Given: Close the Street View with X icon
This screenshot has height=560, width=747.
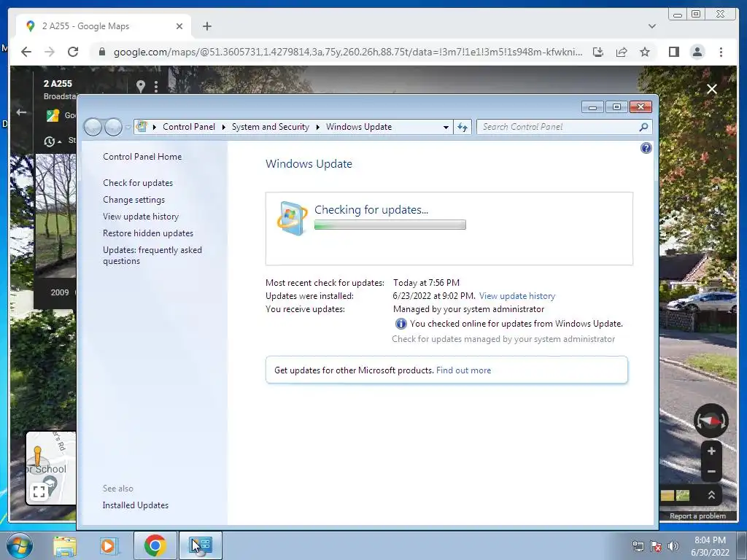Looking at the screenshot, I should point(712,89).
